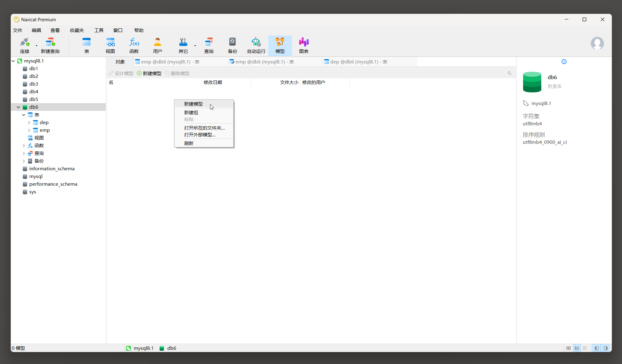Expand the emp table node
Screen dimensions: 622x364
(x=29, y=130)
